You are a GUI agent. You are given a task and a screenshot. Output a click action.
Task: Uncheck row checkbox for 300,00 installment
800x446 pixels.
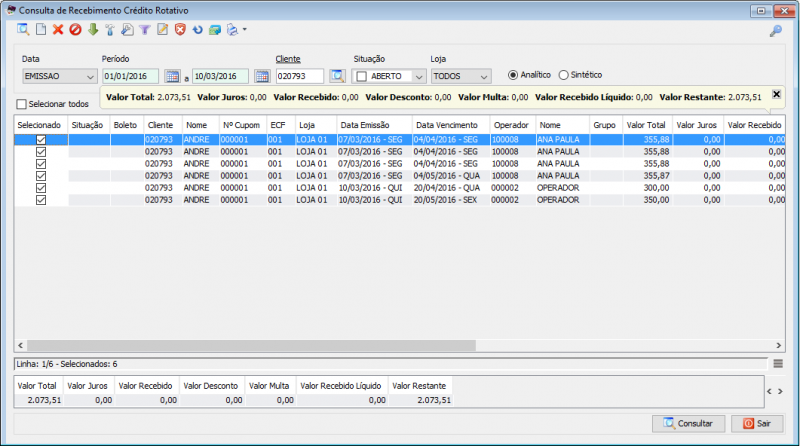tap(41, 188)
